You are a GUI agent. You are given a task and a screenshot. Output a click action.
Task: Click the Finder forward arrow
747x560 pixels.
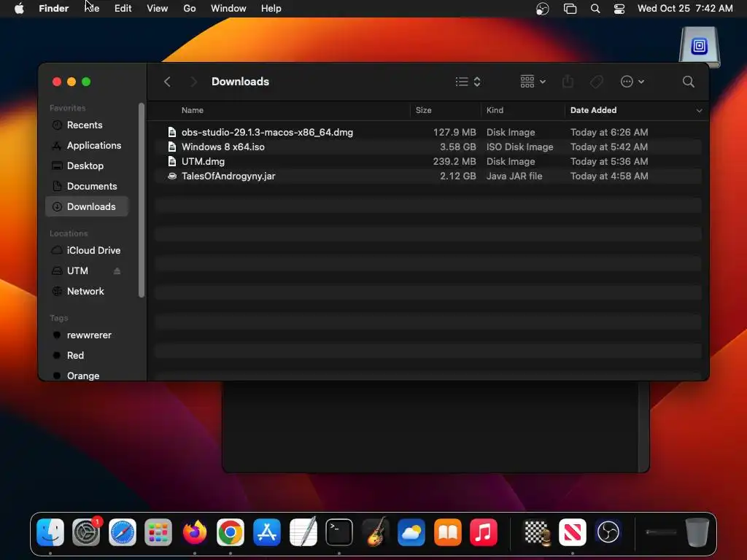[x=193, y=82]
